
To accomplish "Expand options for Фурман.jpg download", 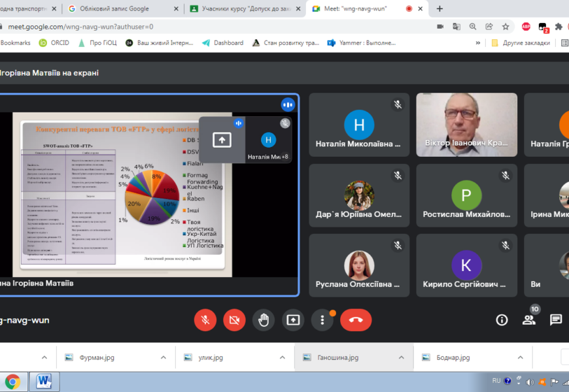I will [164, 358].
